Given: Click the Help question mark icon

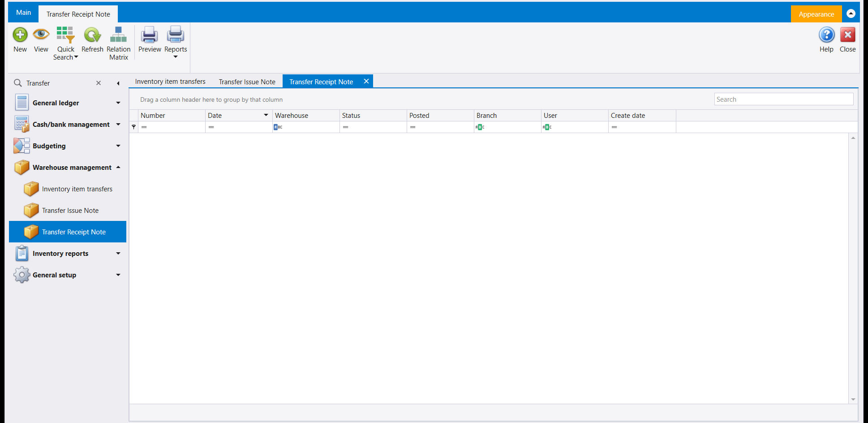Looking at the screenshot, I should (826, 35).
